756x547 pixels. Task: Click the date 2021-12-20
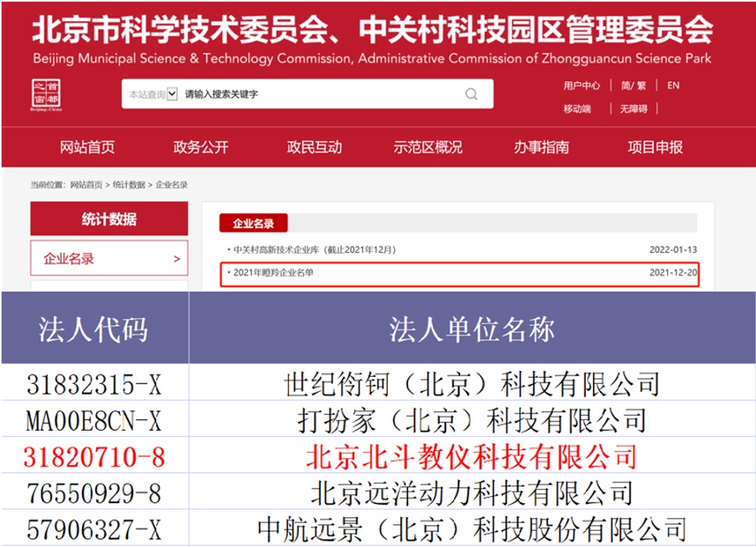coord(673,273)
